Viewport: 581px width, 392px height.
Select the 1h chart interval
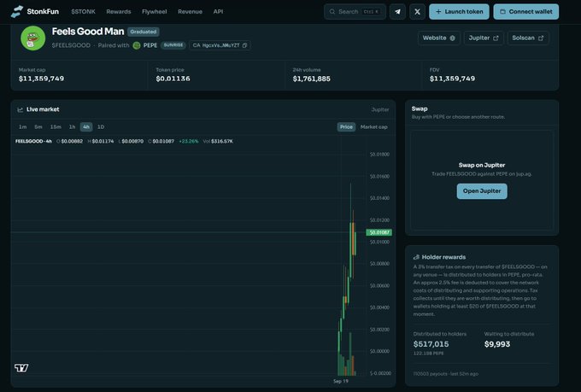[x=72, y=127]
